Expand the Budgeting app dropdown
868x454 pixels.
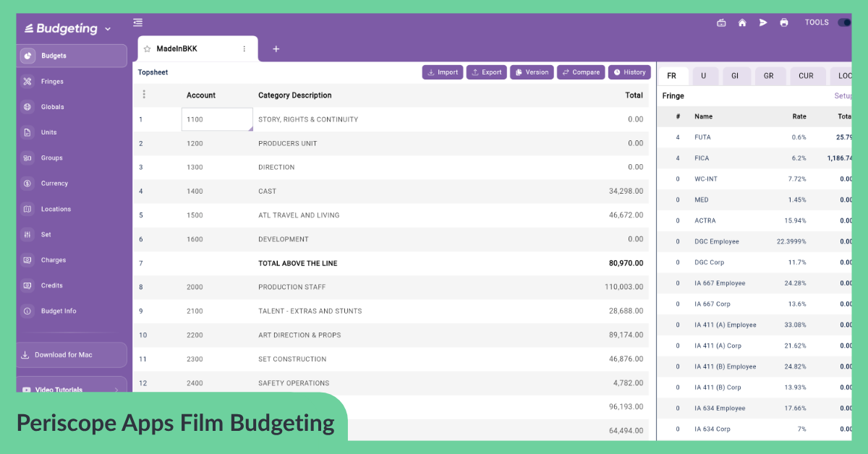pos(108,29)
